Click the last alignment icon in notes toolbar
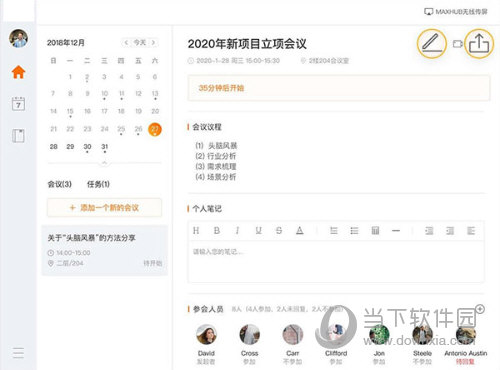 point(471,231)
